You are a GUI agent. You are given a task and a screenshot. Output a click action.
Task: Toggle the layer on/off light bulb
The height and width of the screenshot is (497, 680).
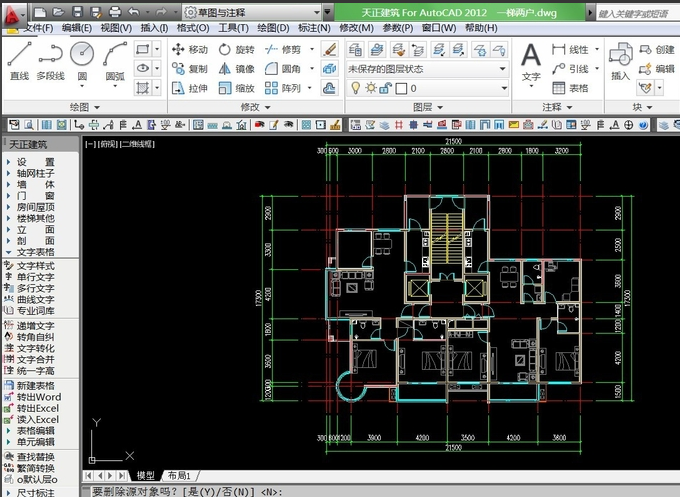[x=355, y=88]
